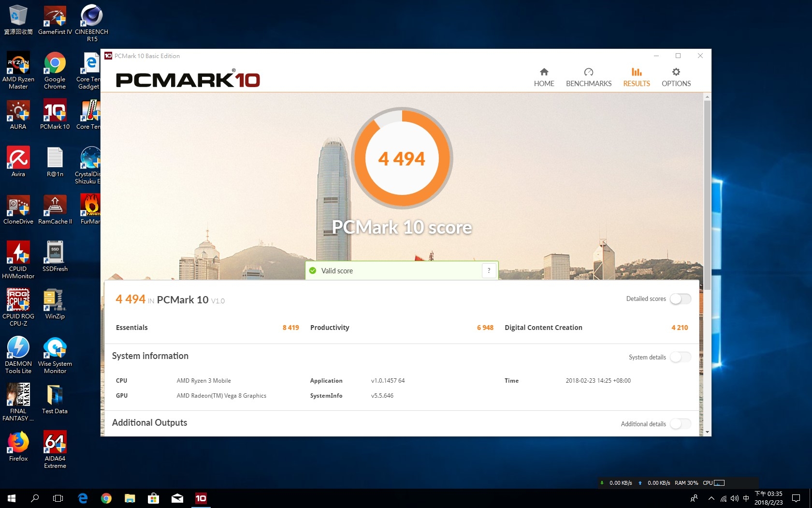The image size is (812, 508).
Task: Enable the System details switch
Action: coord(681,357)
